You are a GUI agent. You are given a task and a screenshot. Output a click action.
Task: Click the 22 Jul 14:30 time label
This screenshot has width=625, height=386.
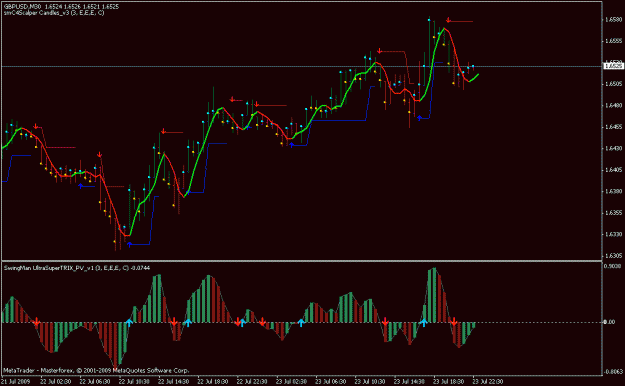(x=173, y=382)
